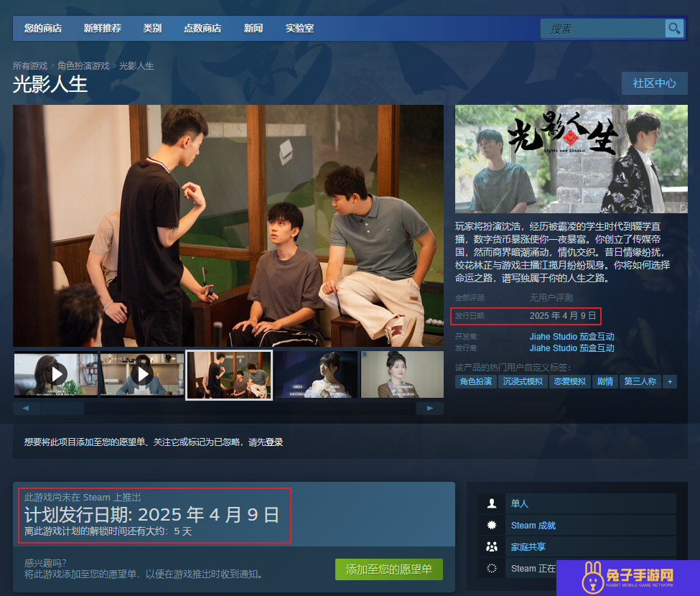Click left arrow of thumbnail strip
The height and width of the screenshot is (596, 700).
pyautogui.click(x=26, y=408)
